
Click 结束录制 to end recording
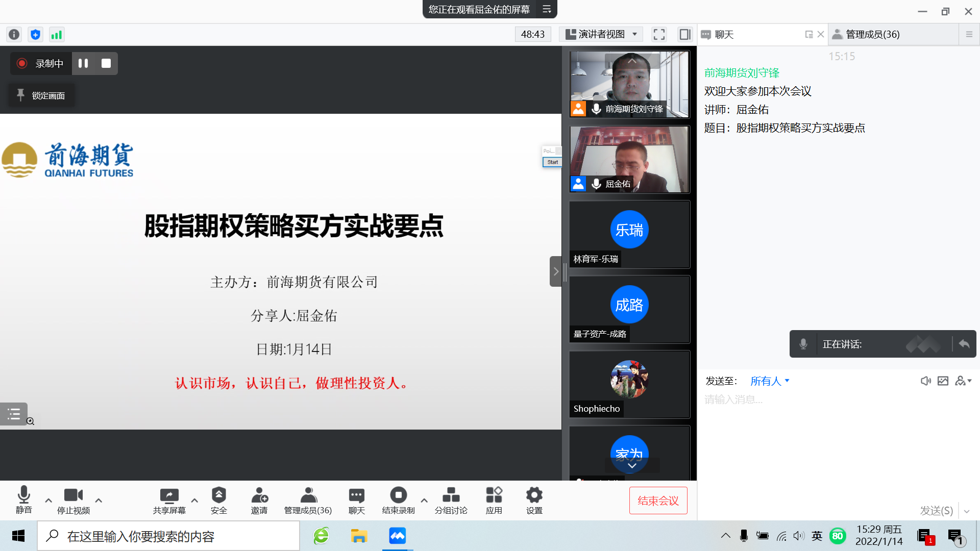pos(398,499)
